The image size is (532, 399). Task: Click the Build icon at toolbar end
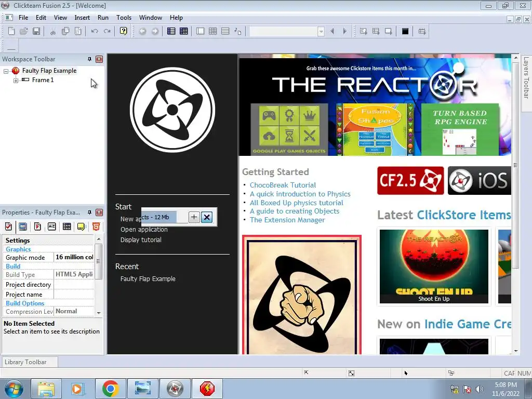pos(422,31)
